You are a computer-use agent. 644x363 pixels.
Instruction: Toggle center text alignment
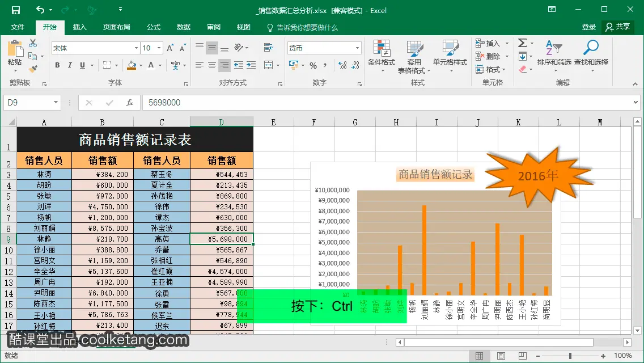(212, 65)
